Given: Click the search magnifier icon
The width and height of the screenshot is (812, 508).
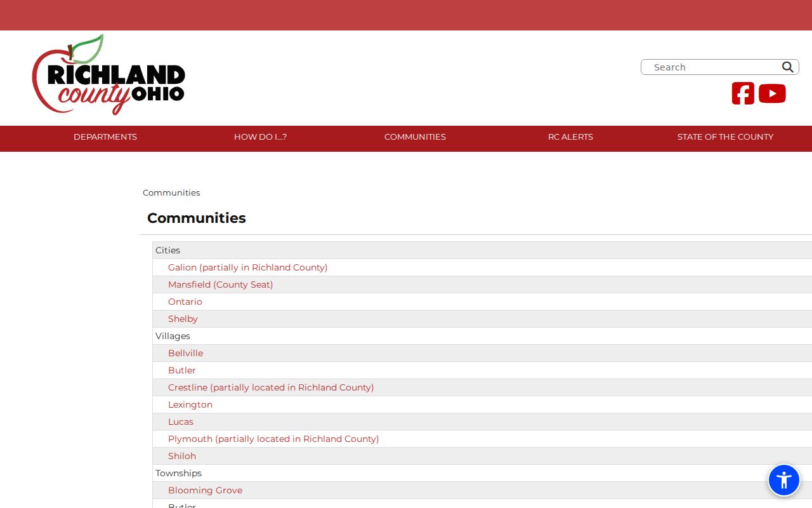Looking at the screenshot, I should coord(787,67).
